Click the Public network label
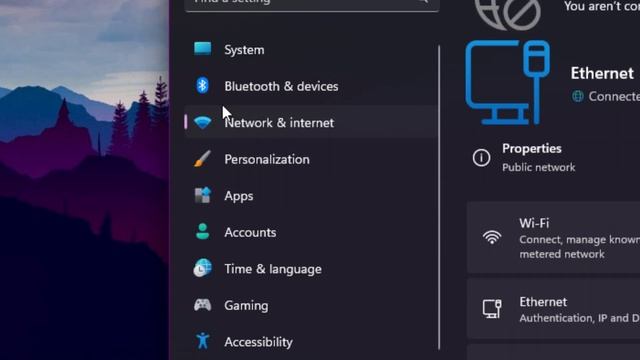The image size is (640, 360). tap(538, 167)
